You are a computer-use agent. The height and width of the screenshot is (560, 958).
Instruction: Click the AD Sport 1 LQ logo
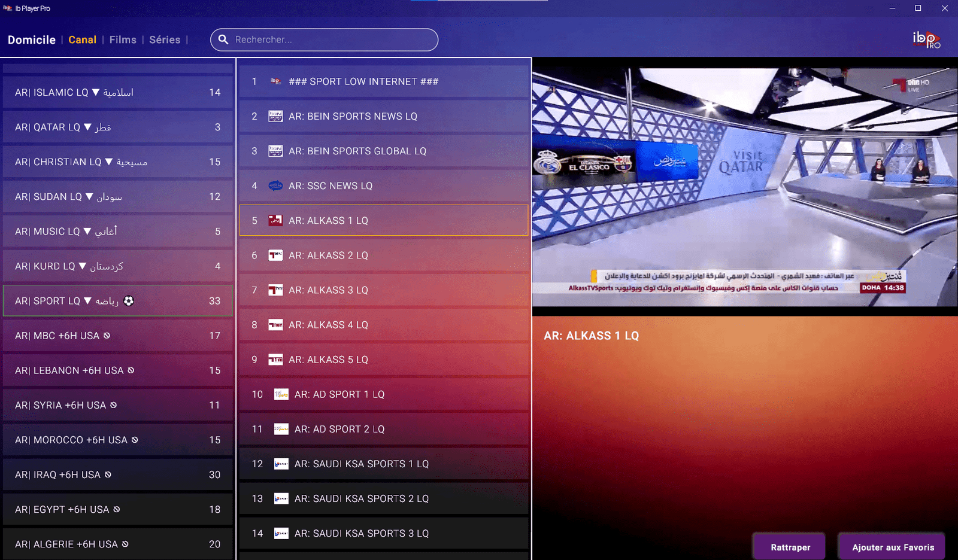(x=281, y=394)
